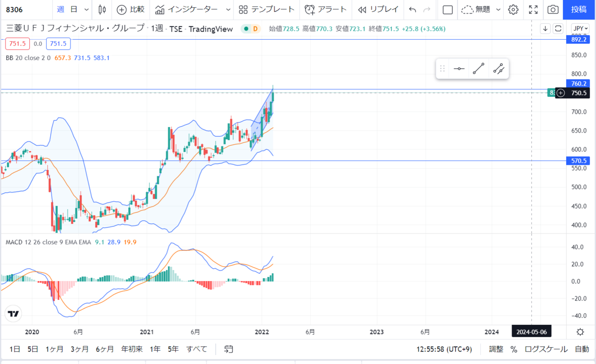Open time axis settings gear icon

(x=580, y=332)
